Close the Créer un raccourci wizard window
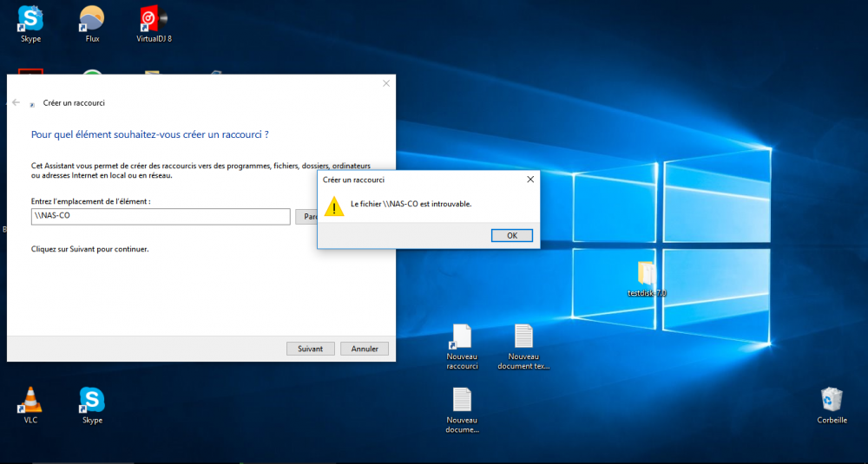868x464 pixels. coord(386,83)
